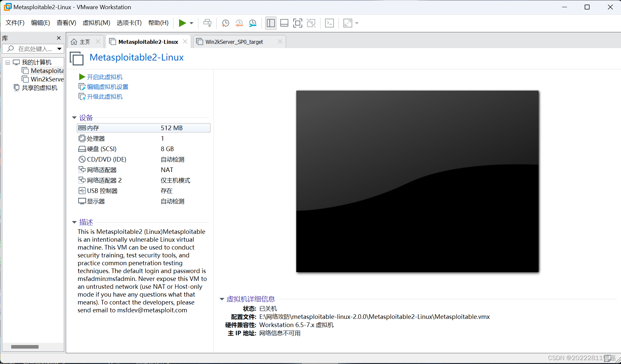Click the VM screen preview thumbnail
The height and width of the screenshot is (364, 621).
click(417, 181)
